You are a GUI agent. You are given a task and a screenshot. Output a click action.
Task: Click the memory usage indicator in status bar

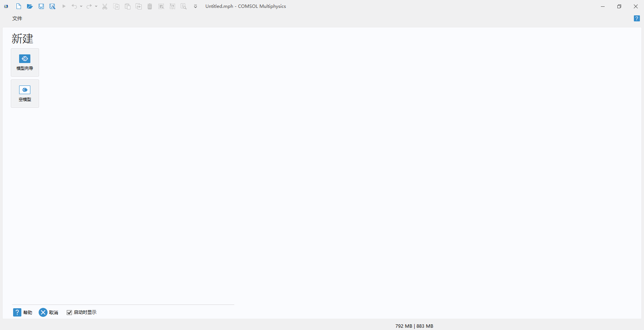tap(414, 326)
